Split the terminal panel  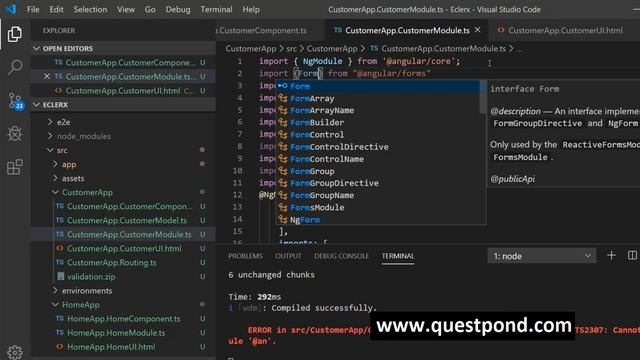click(632, 256)
